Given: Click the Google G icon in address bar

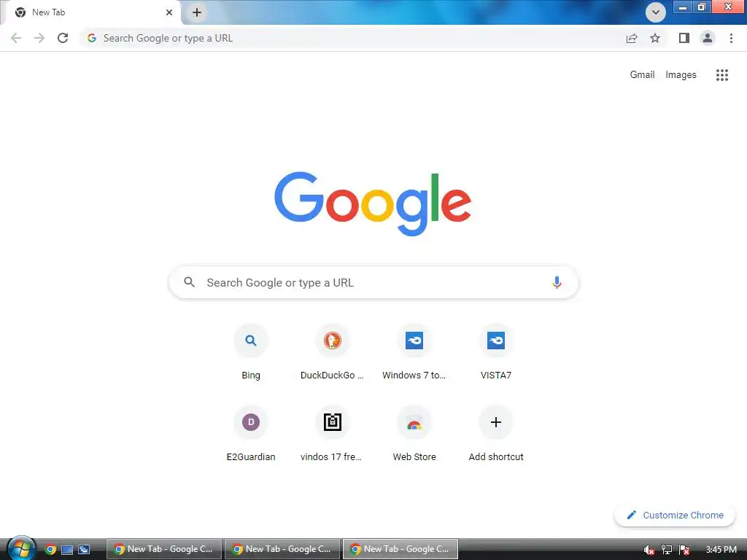Looking at the screenshot, I should [92, 38].
